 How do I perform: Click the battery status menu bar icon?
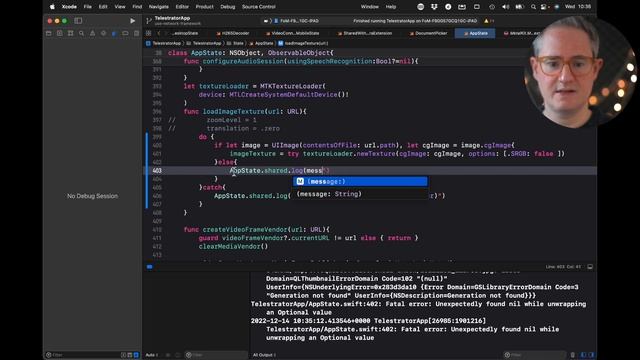(x=519, y=7)
